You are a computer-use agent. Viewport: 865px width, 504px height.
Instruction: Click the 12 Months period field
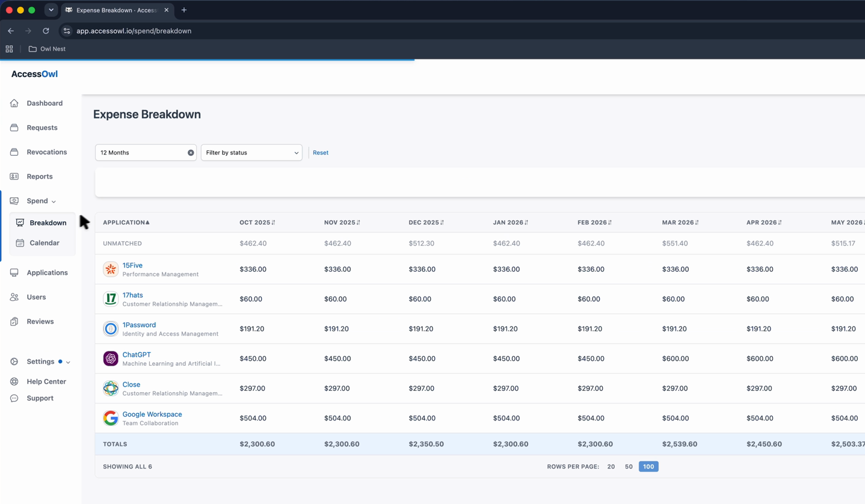[146, 153]
